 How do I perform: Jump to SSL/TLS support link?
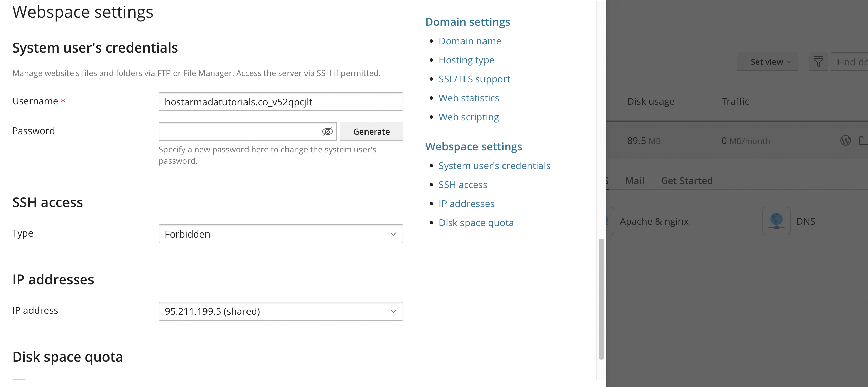click(474, 79)
